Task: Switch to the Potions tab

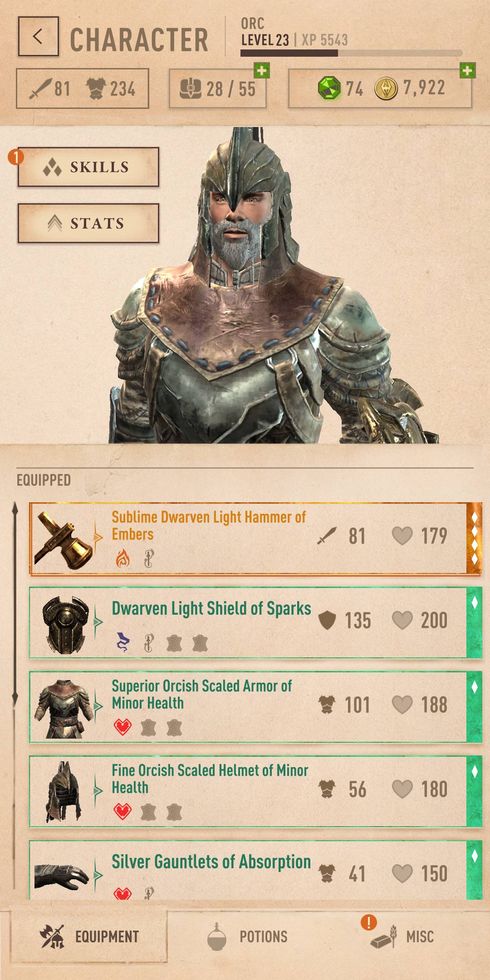Action: click(x=247, y=936)
